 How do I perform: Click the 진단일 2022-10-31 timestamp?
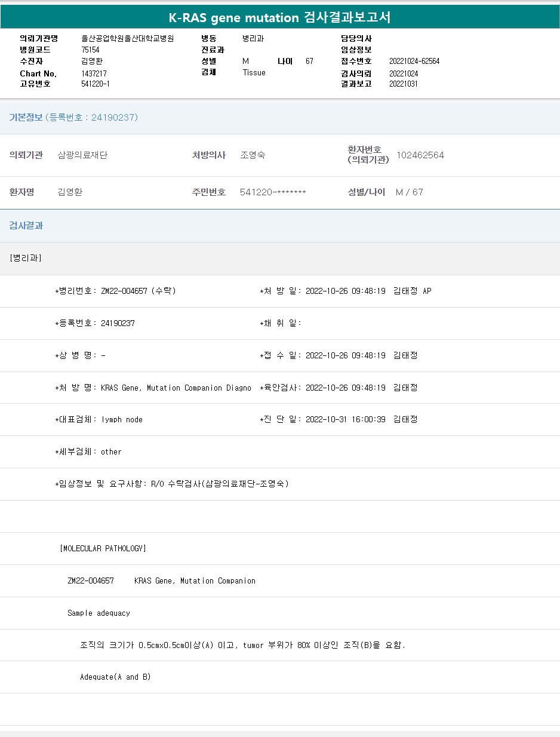tap(345, 420)
